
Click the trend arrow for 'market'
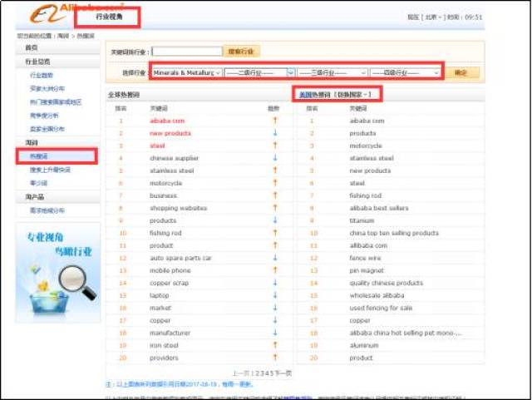(x=275, y=308)
